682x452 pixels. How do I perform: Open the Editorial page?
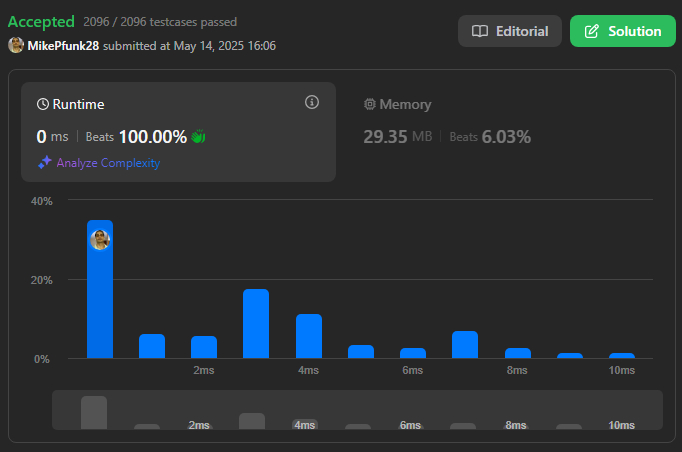click(510, 31)
